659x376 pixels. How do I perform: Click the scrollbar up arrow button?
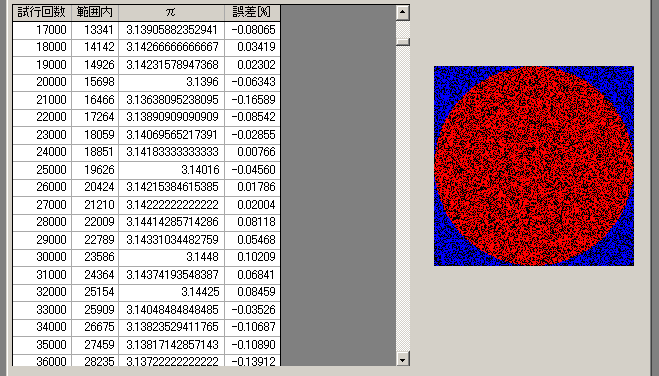click(x=403, y=12)
